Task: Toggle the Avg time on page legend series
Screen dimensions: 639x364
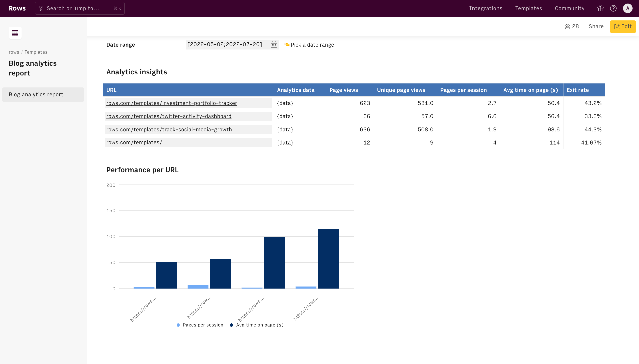Action: tap(256, 325)
